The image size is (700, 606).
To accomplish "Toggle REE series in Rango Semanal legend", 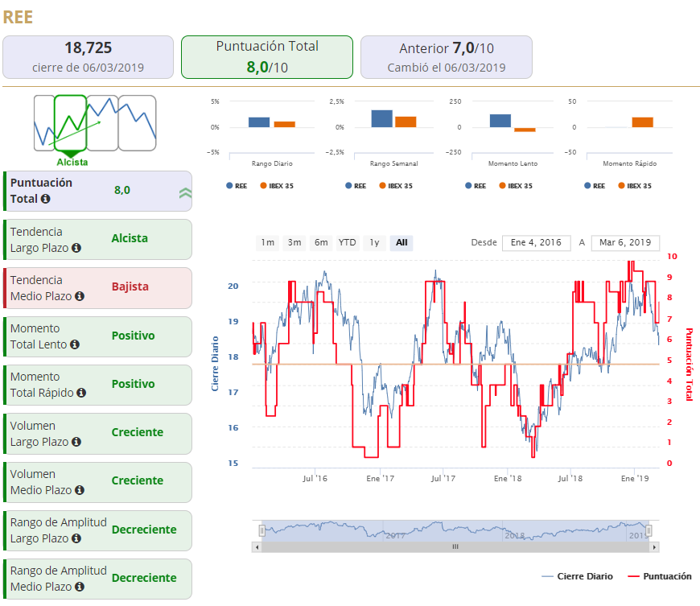I will [356, 186].
